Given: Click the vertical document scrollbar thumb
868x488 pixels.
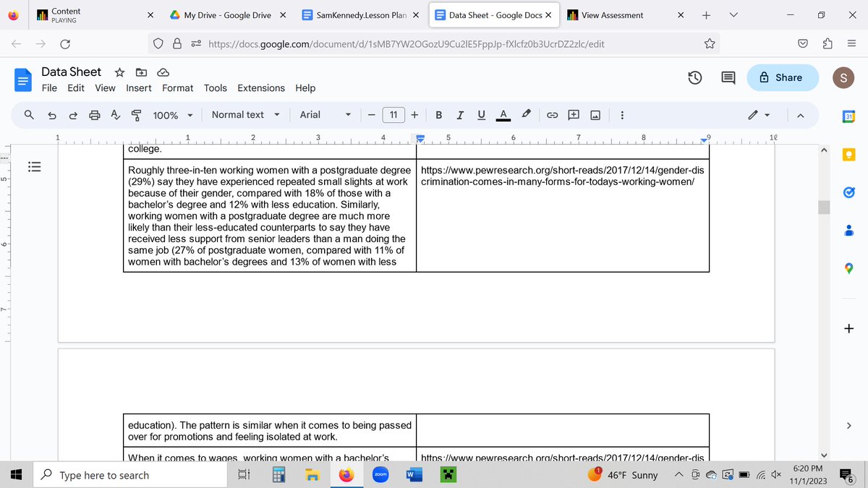Looking at the screenshot, I should (823, 207).
